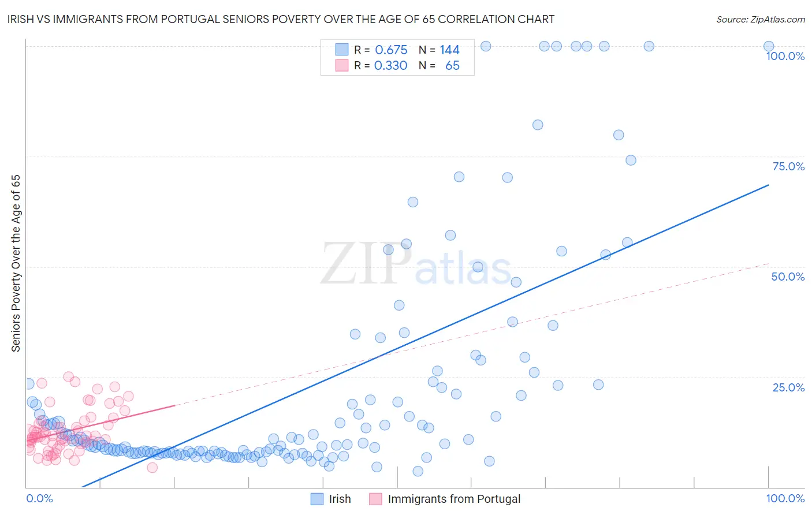Click the blue Irish swatch in the bottom legend

tap(317, 499)
